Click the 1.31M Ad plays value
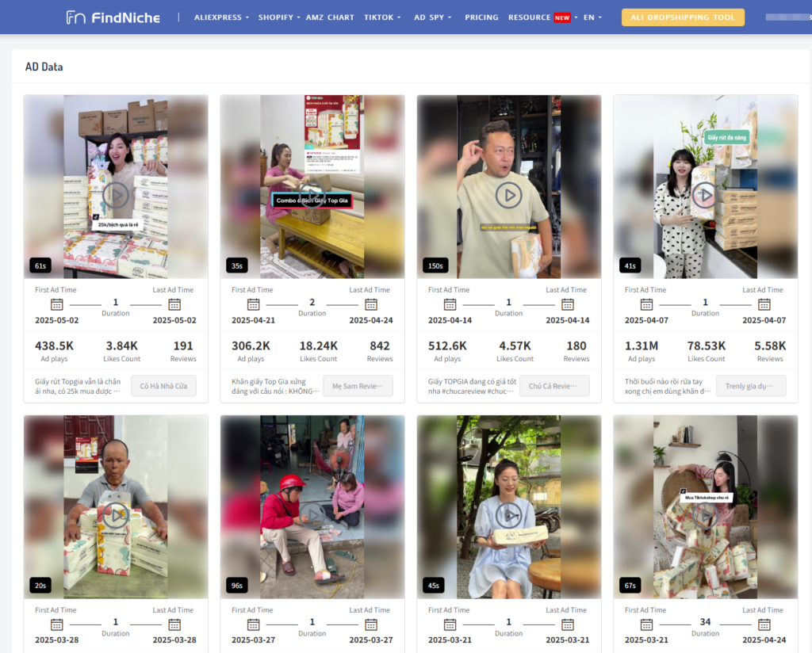The height and width of the screenshot is (653, 812). [x=642, y=346]
